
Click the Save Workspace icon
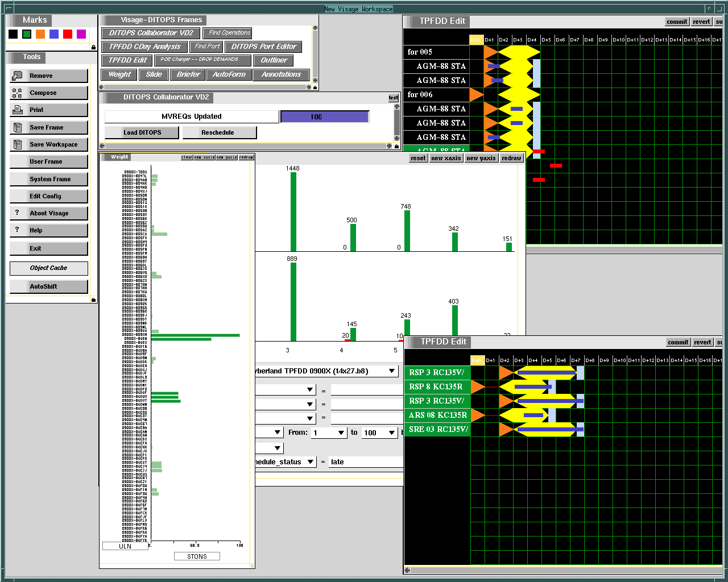[x=17, y=144]
